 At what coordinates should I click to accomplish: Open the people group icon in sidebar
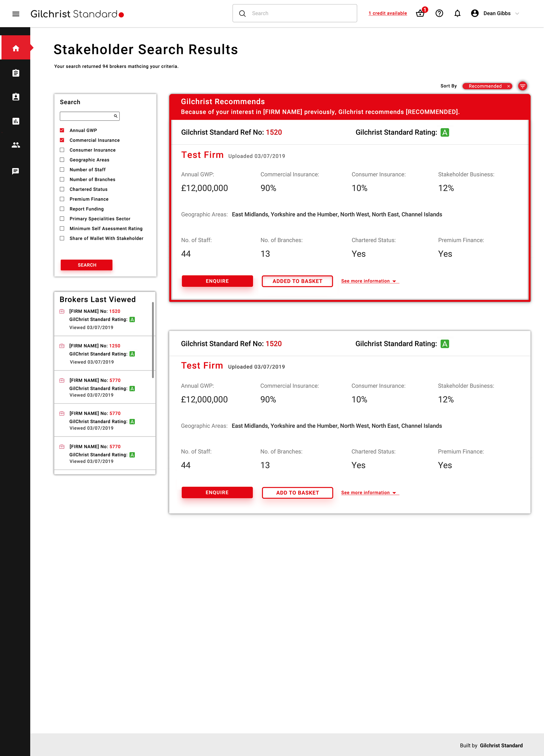16,145
